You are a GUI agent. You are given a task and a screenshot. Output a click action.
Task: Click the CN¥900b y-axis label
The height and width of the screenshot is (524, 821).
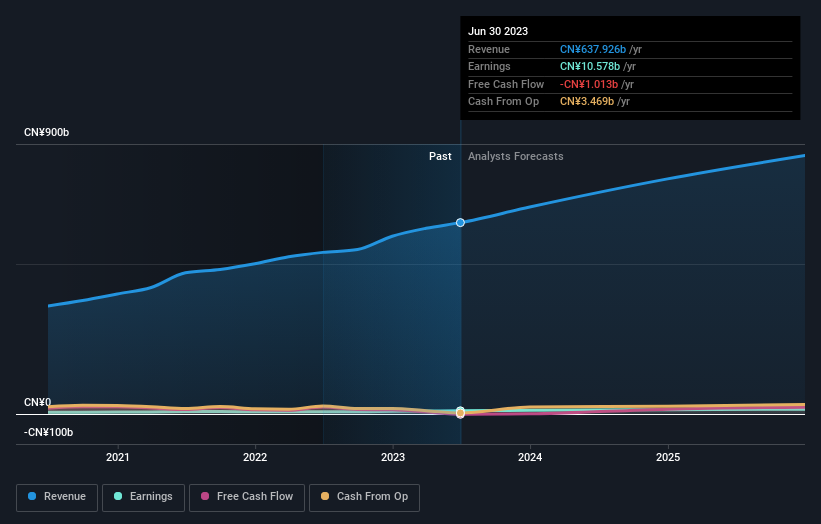coord(47,132)
